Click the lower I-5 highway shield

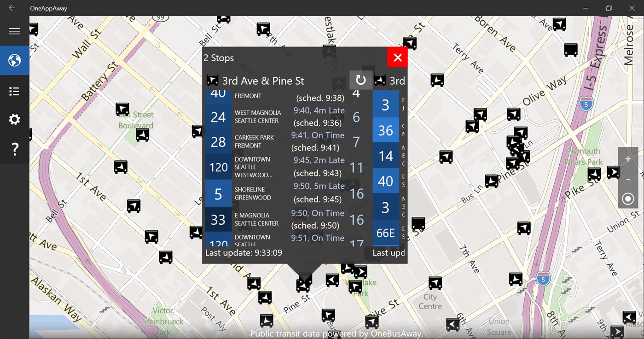(x=543, y=279)
